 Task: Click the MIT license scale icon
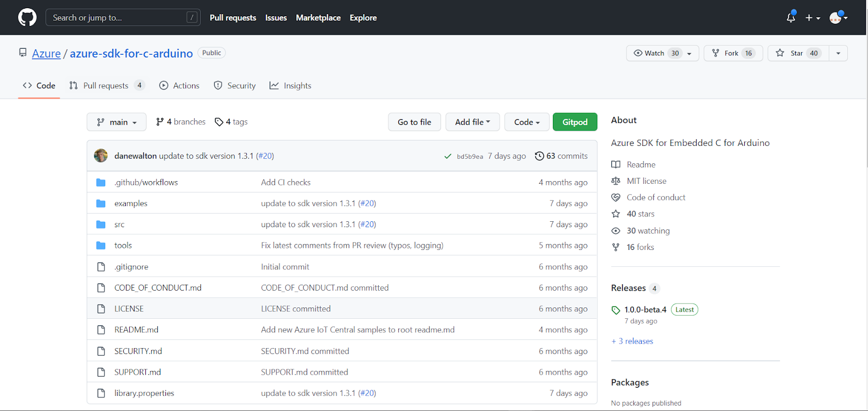click(616, 181)
